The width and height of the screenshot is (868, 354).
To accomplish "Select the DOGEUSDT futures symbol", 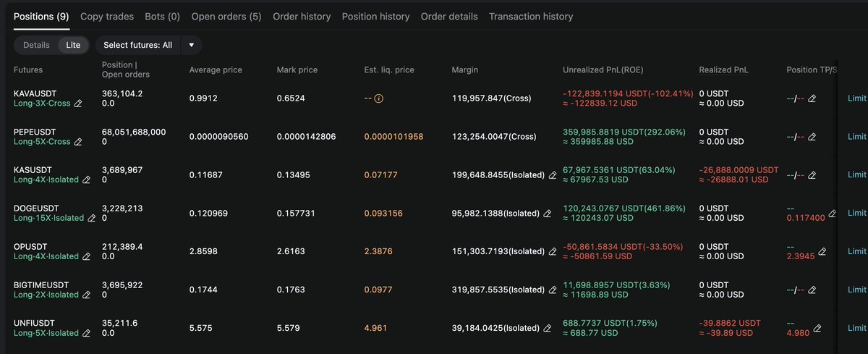I will (36, 208).
